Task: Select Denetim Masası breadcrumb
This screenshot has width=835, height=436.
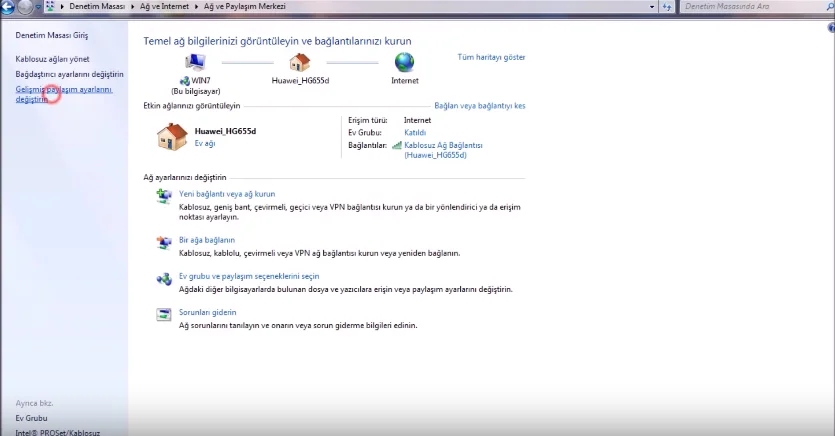Action: pos(97,6)
